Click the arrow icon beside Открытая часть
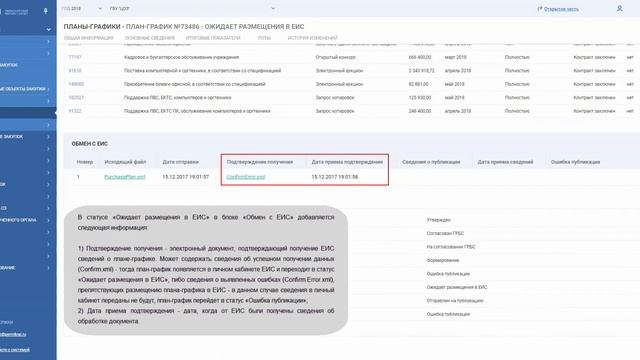640x360 pixels. pyautogui.click(x=540, y=9)
